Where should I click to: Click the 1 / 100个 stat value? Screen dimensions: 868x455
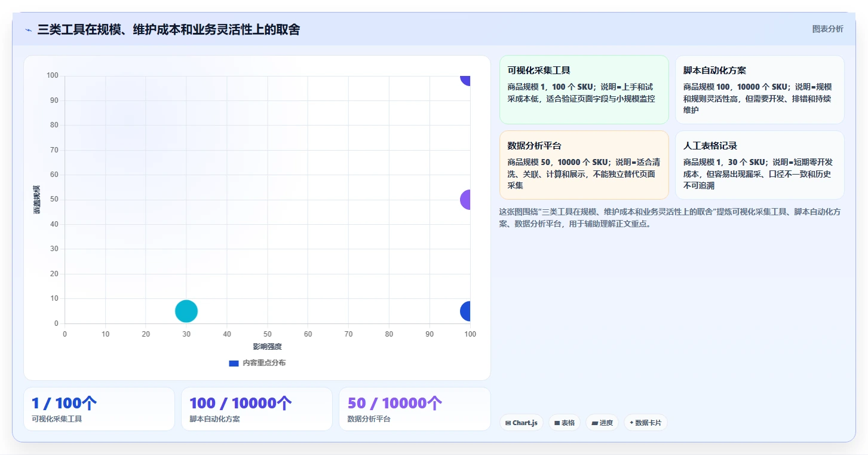(x=64, y=403)
